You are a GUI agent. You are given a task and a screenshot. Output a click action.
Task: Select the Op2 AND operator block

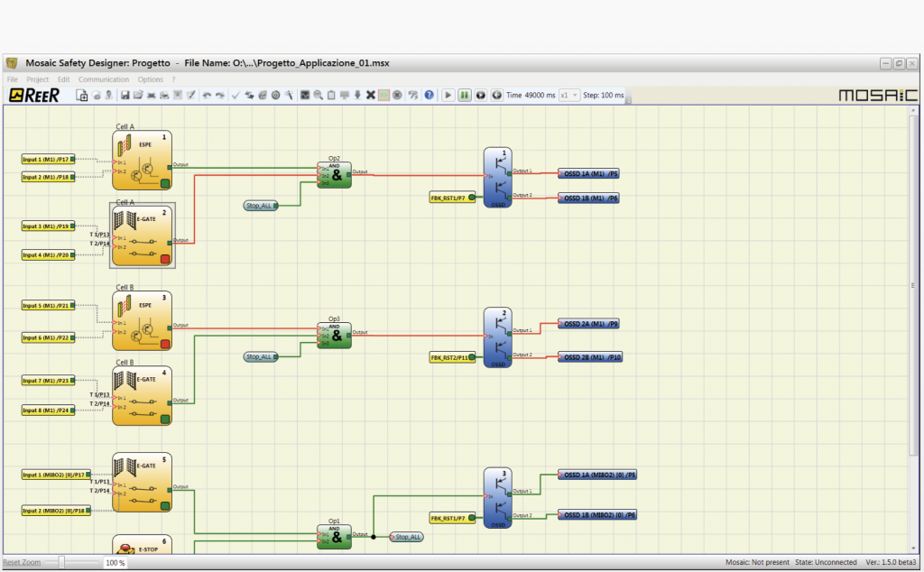pos(335,175)
